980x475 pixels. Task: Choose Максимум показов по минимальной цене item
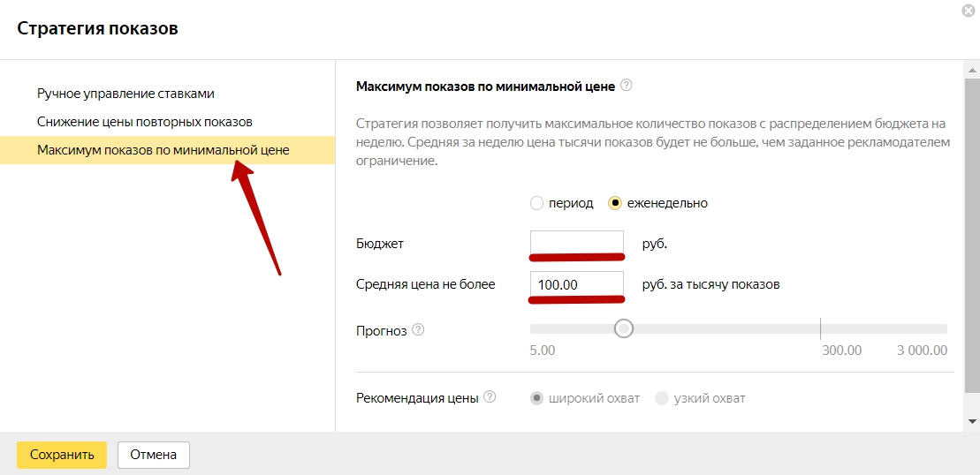[163, 150]
